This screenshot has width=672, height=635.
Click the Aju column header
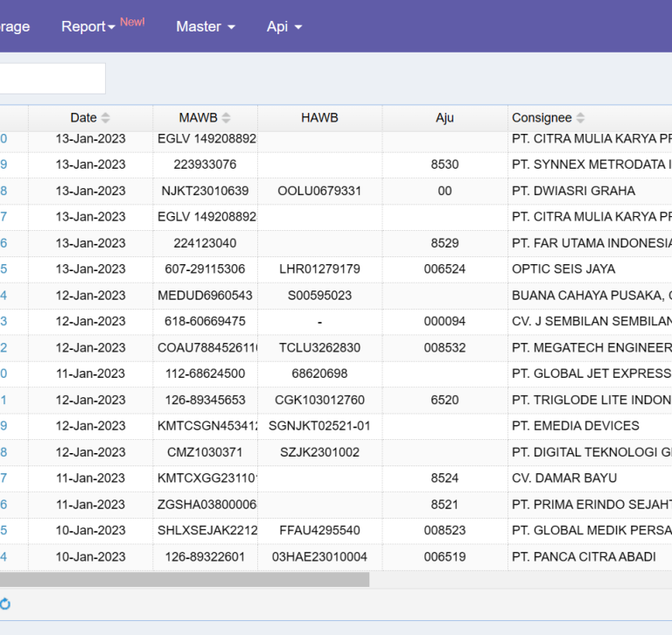pos(444,118)
